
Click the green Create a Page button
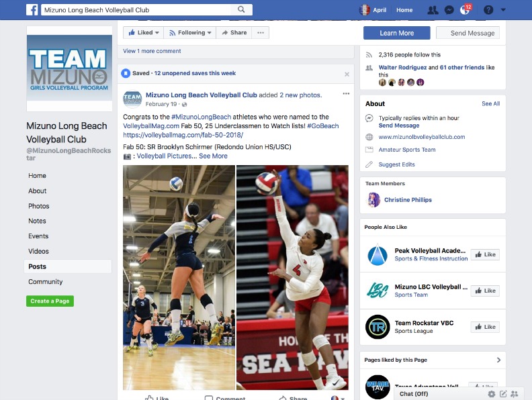click(x=50, y=301)
